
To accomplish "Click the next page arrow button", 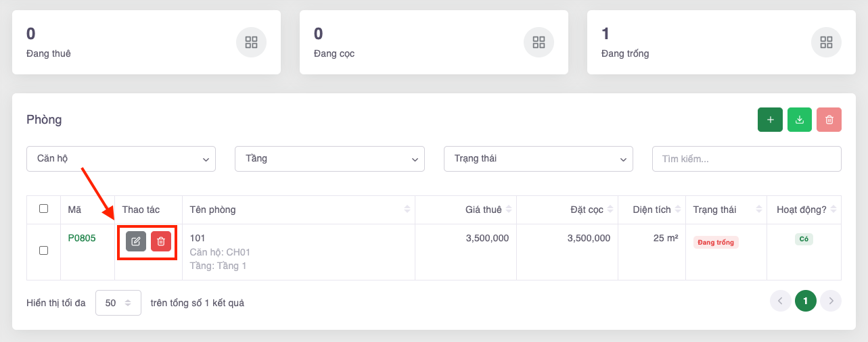I will [831, 301].
